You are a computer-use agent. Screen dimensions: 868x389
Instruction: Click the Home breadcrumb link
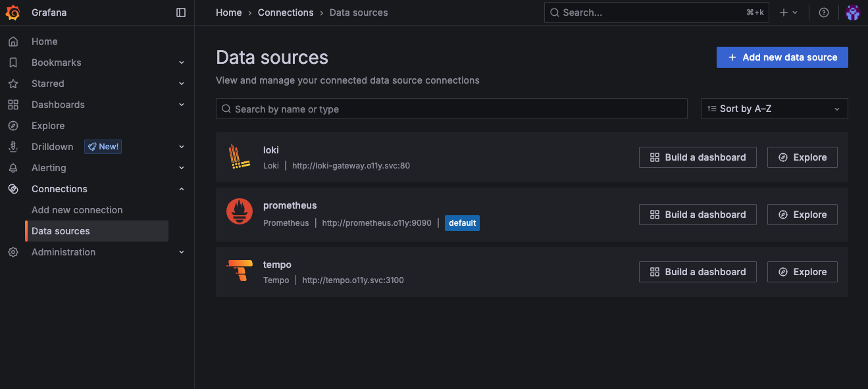[229, 13]
